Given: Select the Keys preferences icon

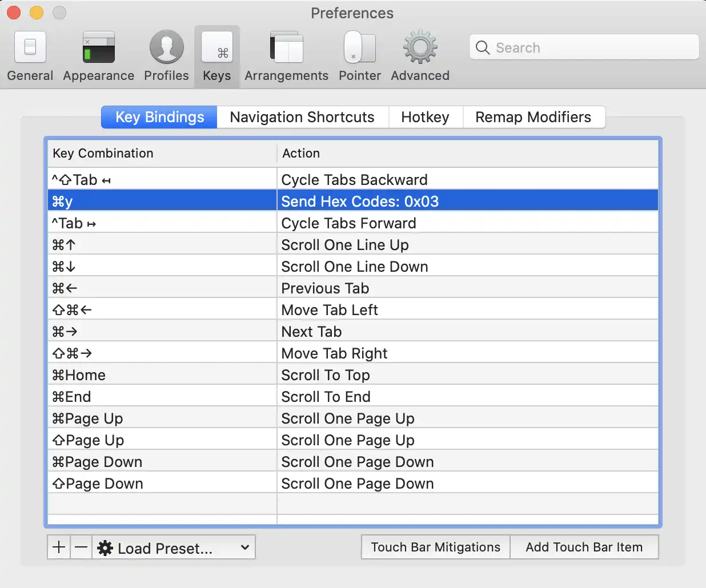Looking at the screenshot, I should [x=217, y=47].
